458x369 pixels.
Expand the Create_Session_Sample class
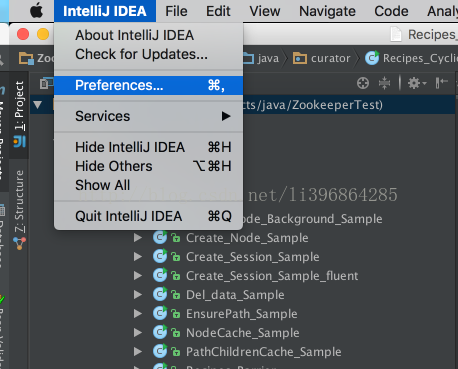(x=138, y=257)
